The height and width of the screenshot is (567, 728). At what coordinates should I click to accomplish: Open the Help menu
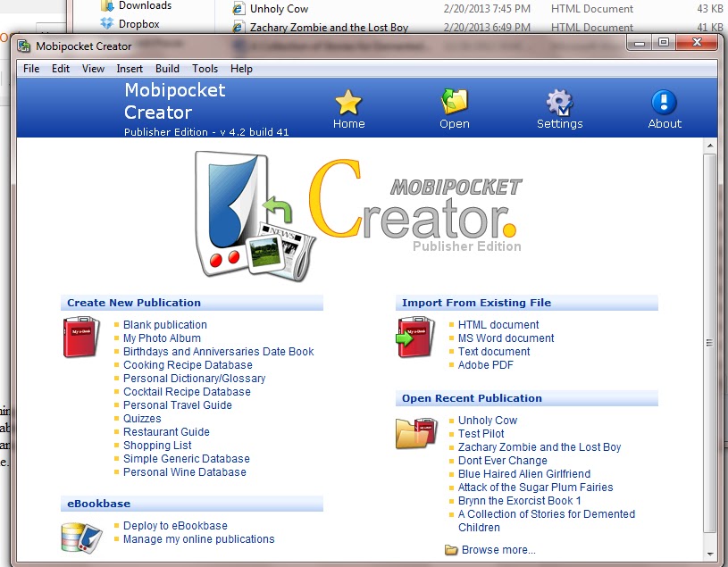(241, 69)
